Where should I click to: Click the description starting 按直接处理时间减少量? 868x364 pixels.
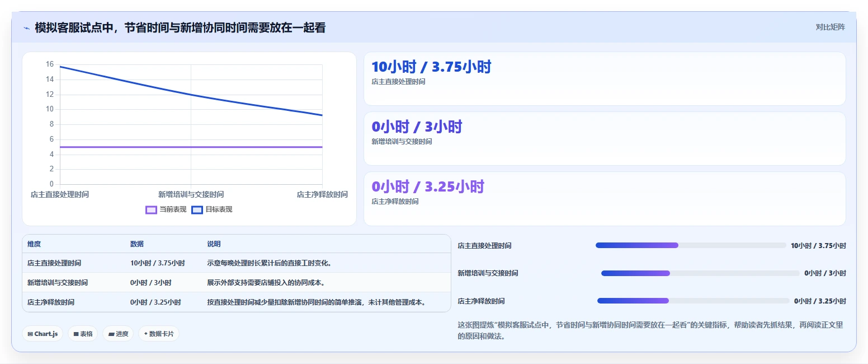pos(318,302)
